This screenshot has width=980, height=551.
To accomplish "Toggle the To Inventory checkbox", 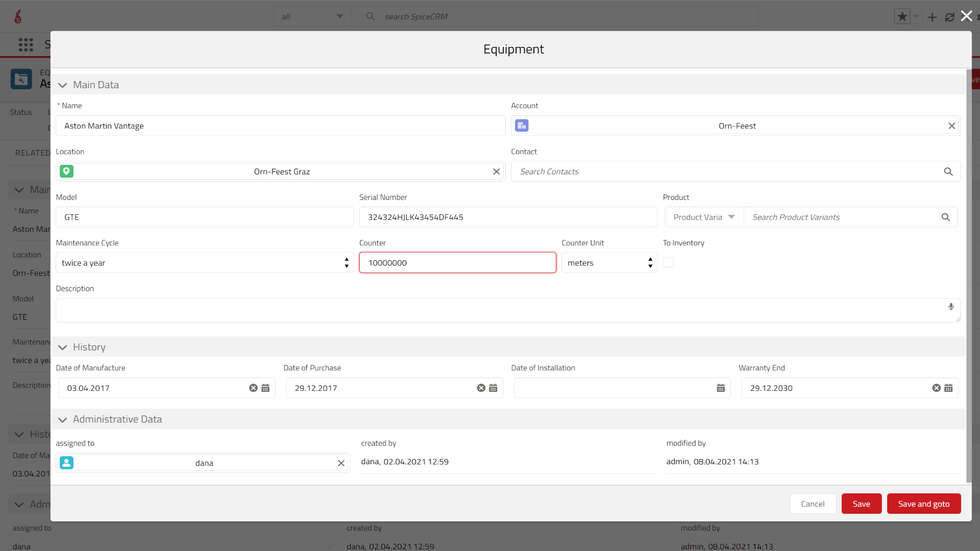I will 668,262.
